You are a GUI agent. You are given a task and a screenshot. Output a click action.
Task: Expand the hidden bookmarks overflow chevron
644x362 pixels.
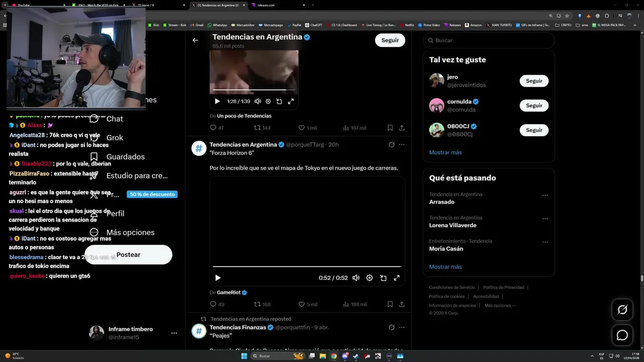(634, 25)
